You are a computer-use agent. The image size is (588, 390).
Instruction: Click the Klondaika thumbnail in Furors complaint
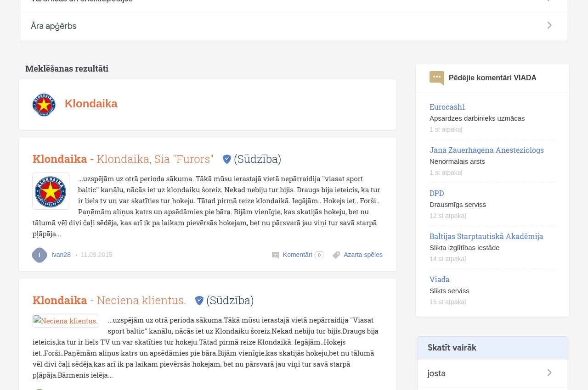51,191
